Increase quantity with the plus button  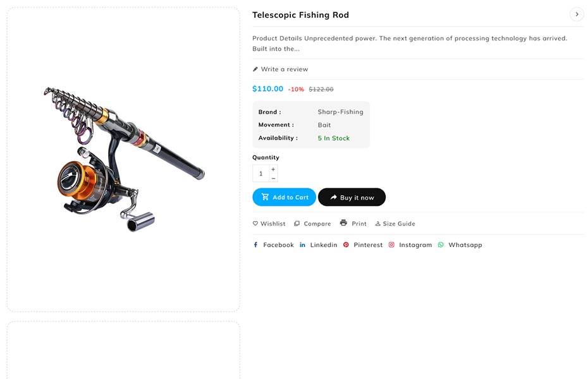pos(273,169)
